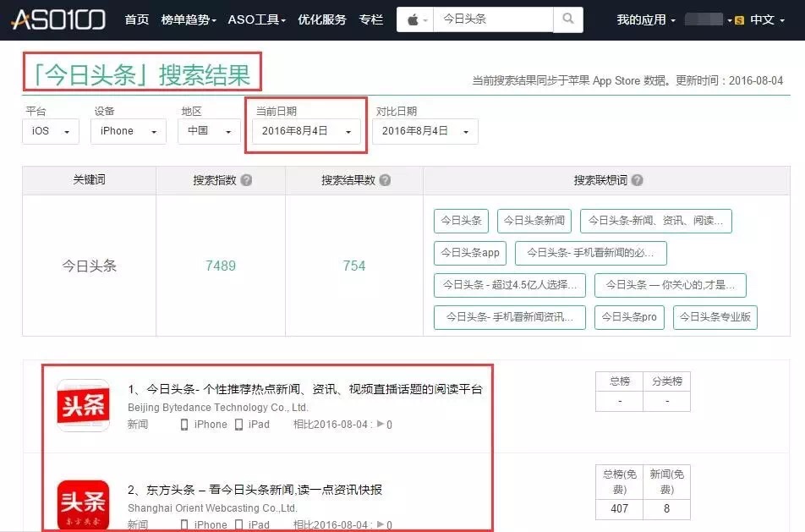The height and width of the screenshot is (532, 805).
Task: Click the 总榜(免费) rank value 407
Action: [619, 508]
